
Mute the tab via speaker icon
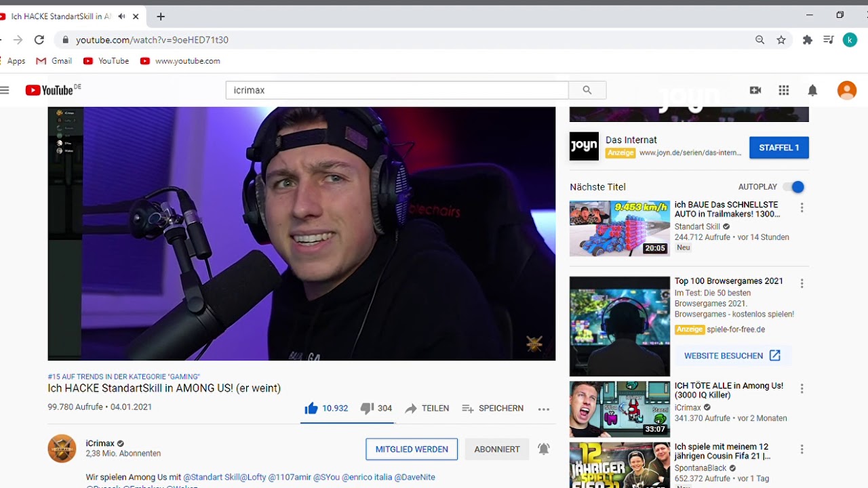click(x=122, y=16)
